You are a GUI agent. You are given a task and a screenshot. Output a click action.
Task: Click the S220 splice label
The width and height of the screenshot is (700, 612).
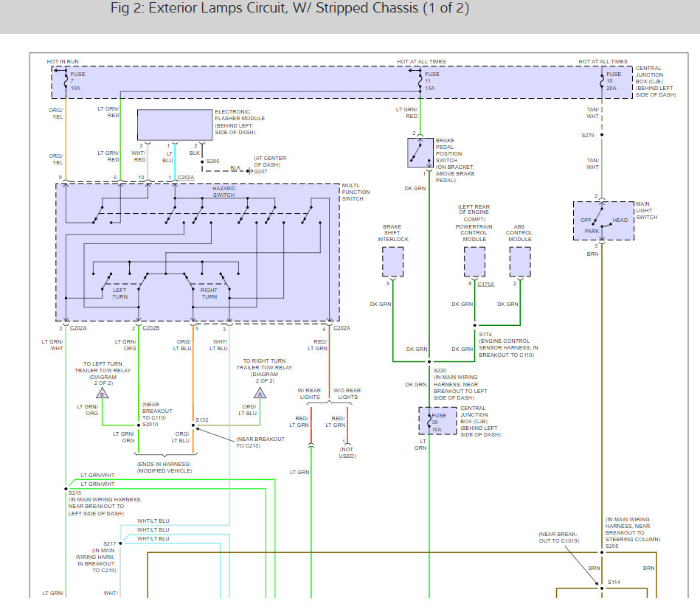[440, 370]
